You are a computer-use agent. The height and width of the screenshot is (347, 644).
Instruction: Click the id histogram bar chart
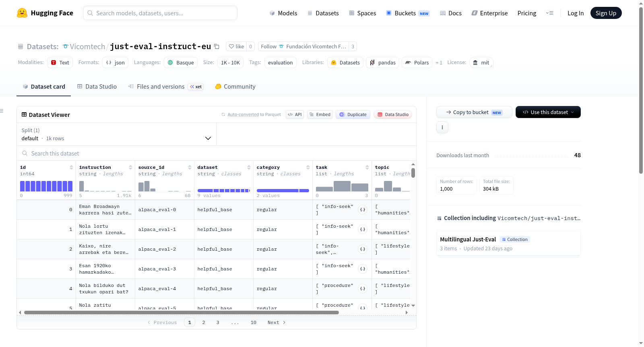(46, 186)
